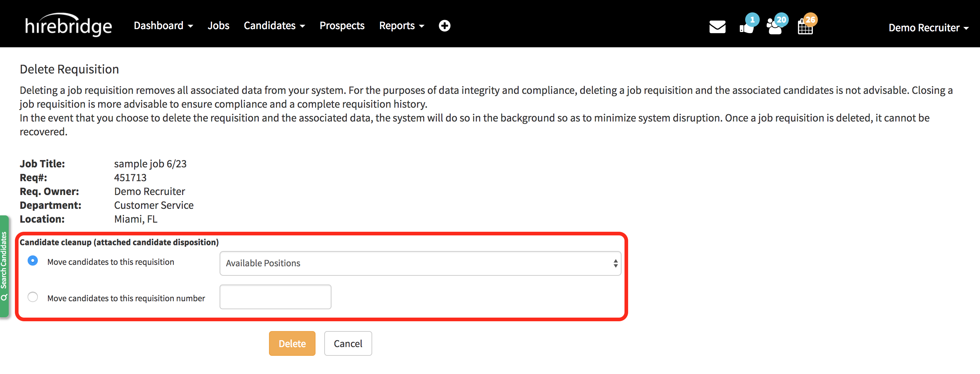This screenshot has height=374, width=980.
Task: Open the Search Candidates side tab
Action: pos(4,266)
